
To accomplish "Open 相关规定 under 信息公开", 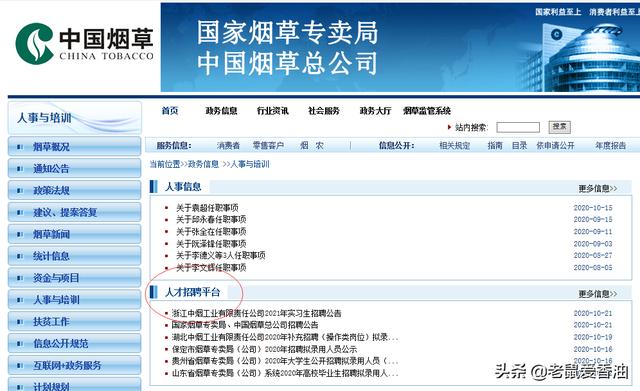I will click(x=455, y=145).
